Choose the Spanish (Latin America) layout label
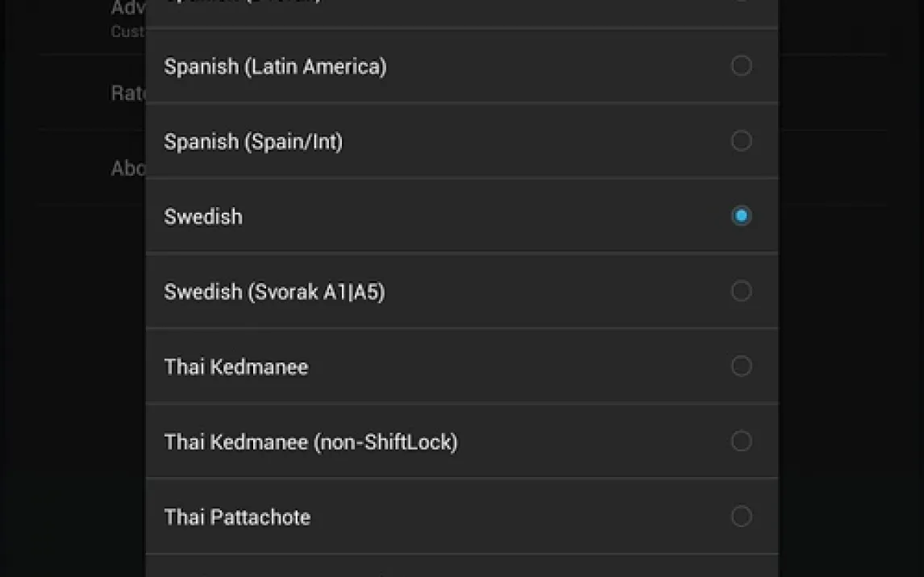The height and width of the screenshot is (577, 924). pos(275,67)
